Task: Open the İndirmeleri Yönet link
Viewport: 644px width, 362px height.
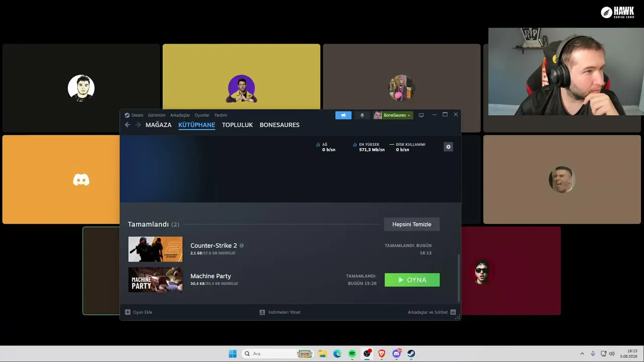Action: tap(284, 312)
